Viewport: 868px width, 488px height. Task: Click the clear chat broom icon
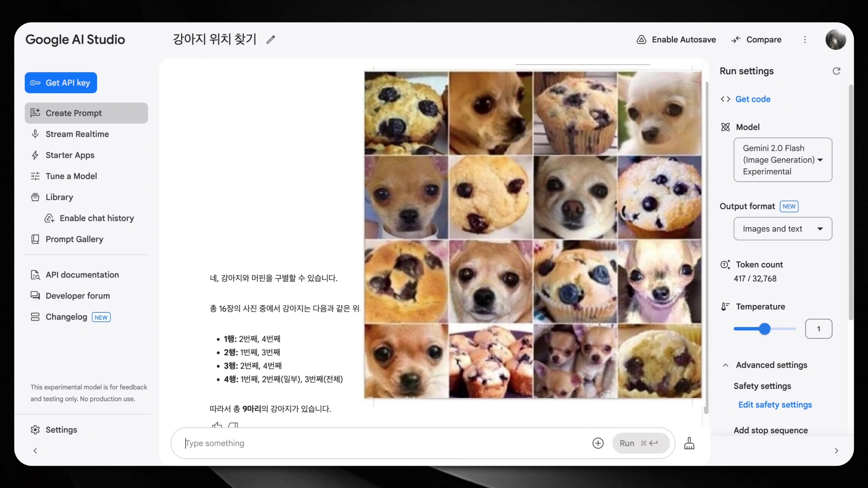coord(689,443)
